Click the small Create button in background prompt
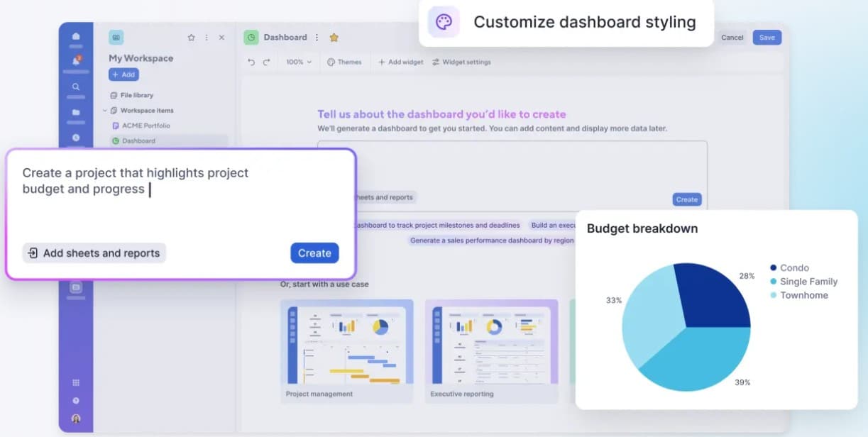 [686, 200]
